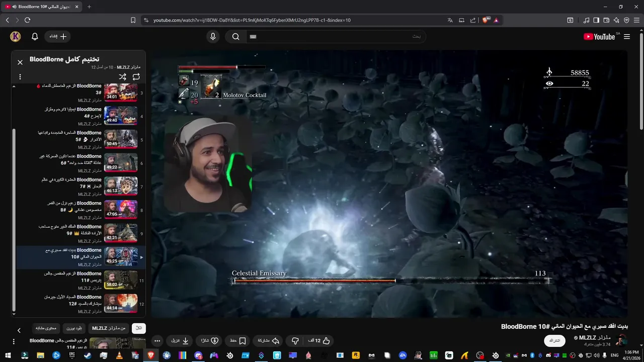Download the video with تنزيل button
Screen dimensions: 644x362
pyautogui.click(x=180, y=341)
